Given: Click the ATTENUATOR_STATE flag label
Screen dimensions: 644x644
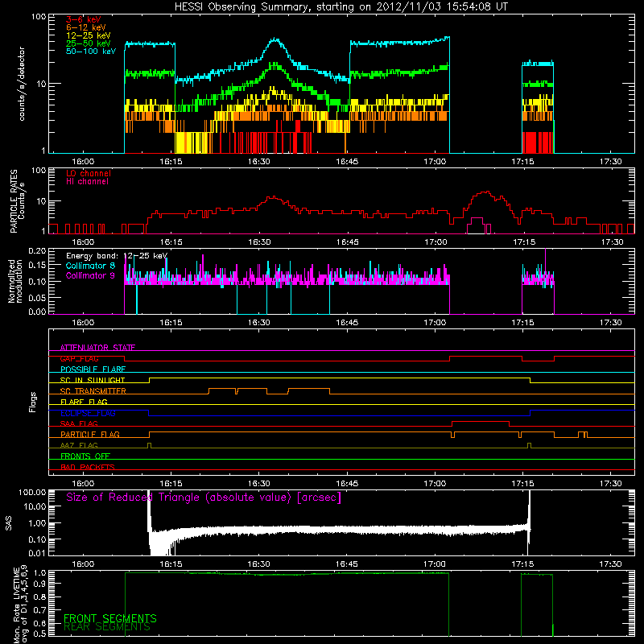Looking at the screenshot, I should 97,348.
